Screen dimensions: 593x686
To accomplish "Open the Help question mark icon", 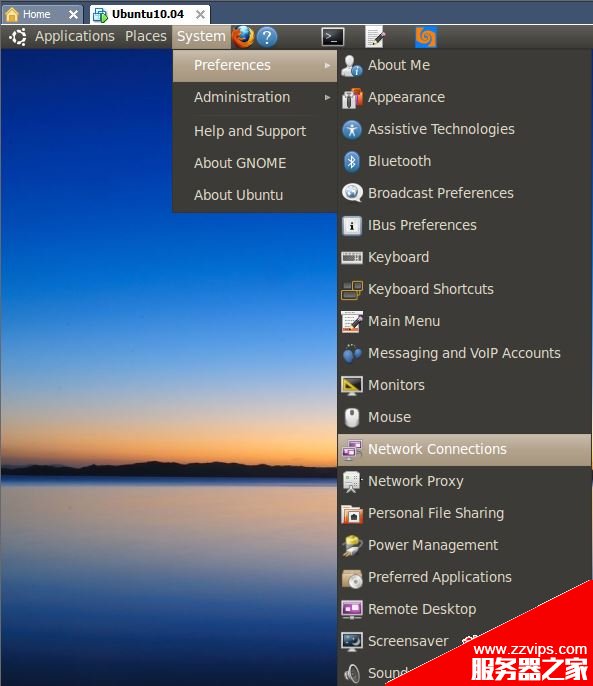I will (x=267, y=37).
